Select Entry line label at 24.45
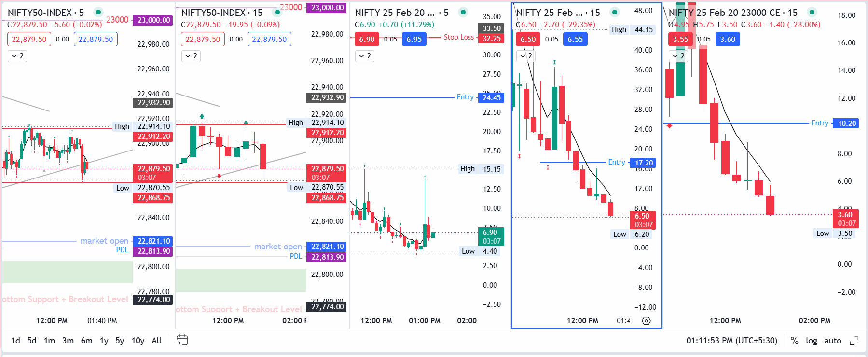Screen dimensions: 868x357 click(x=465, y=97)
